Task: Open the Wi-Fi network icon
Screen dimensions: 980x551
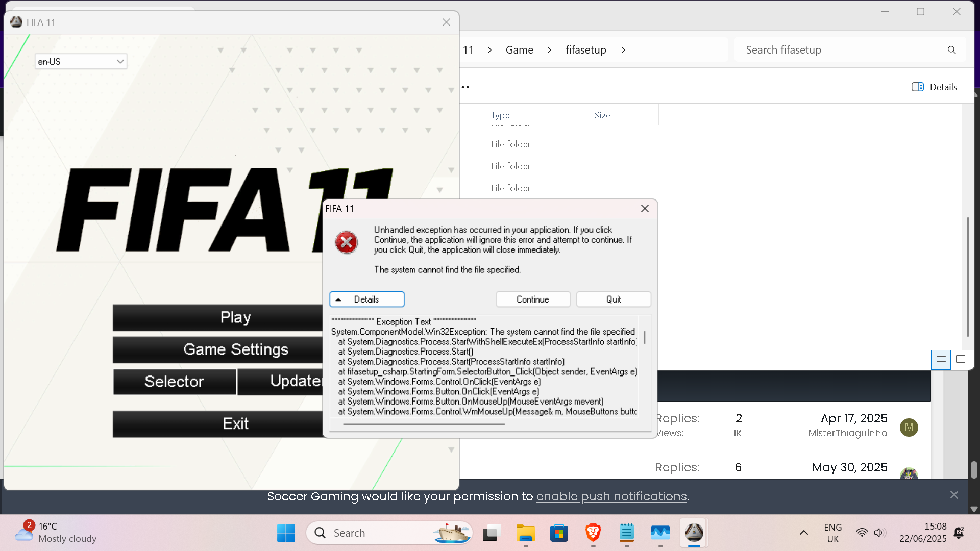Action: click(x=862, y=533)
